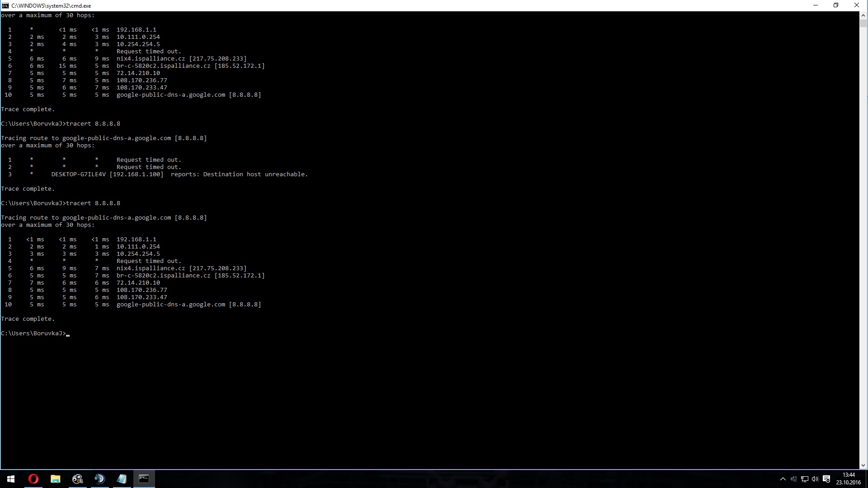Viewport: 868px width, 488px height.
Task: Open the wired network status icon
Action: 804,479
